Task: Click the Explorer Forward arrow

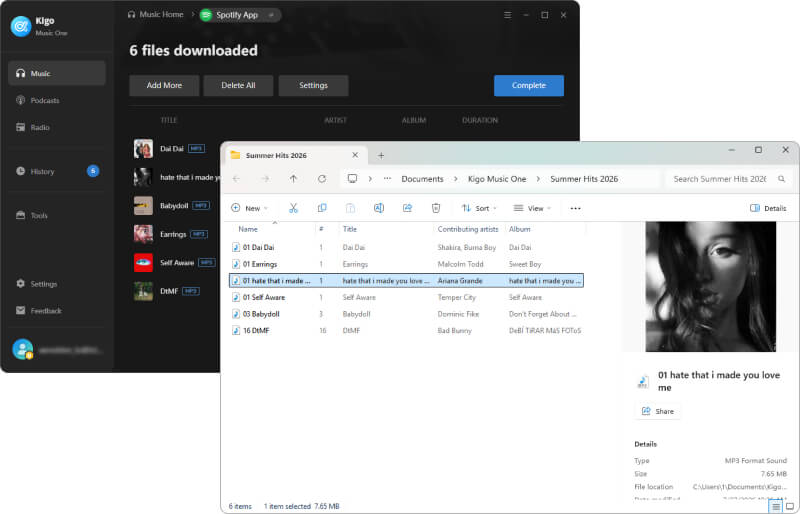Action: (x=265, y=179)
